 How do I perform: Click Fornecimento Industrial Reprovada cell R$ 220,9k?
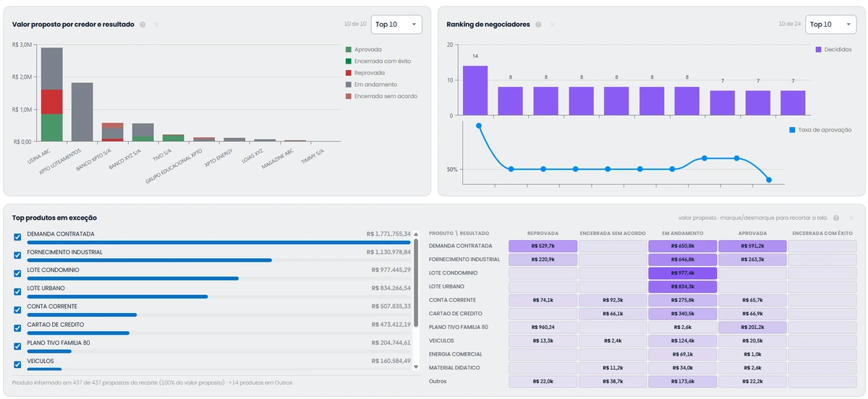point(542,259)
